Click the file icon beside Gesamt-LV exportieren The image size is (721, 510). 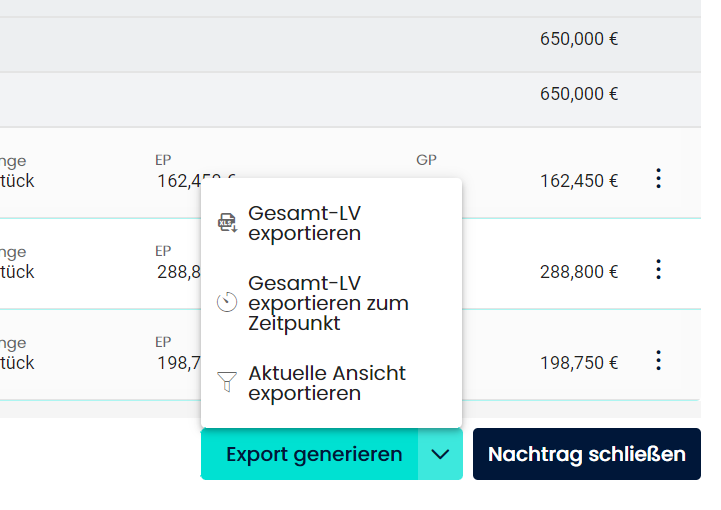click(x=227, y=223)
